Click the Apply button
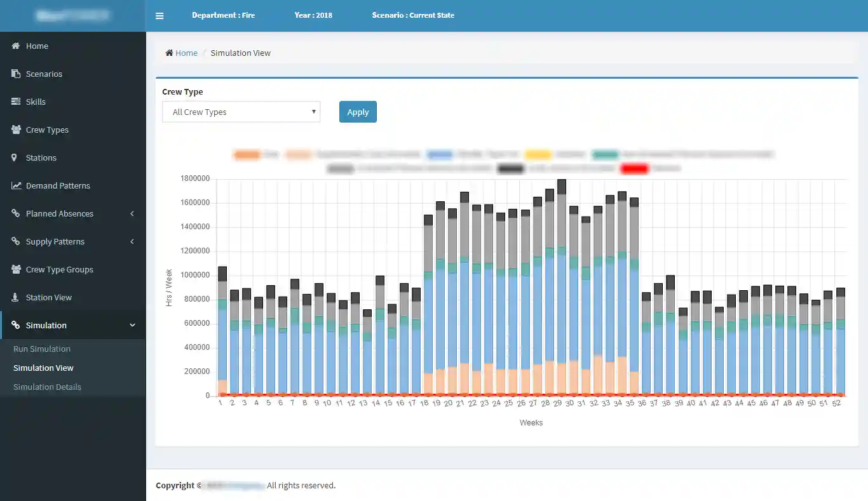Viewport: 868px width, 501px height. coord(358,112)
